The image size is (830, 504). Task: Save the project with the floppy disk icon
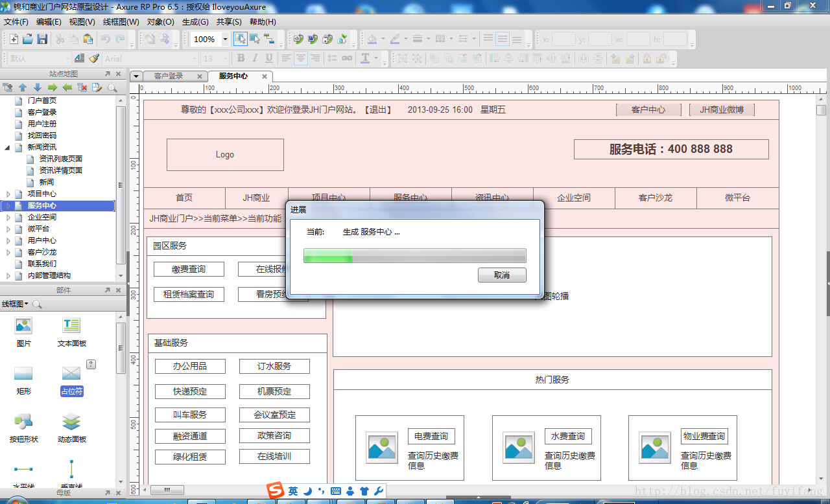click(x=42, y=39)
